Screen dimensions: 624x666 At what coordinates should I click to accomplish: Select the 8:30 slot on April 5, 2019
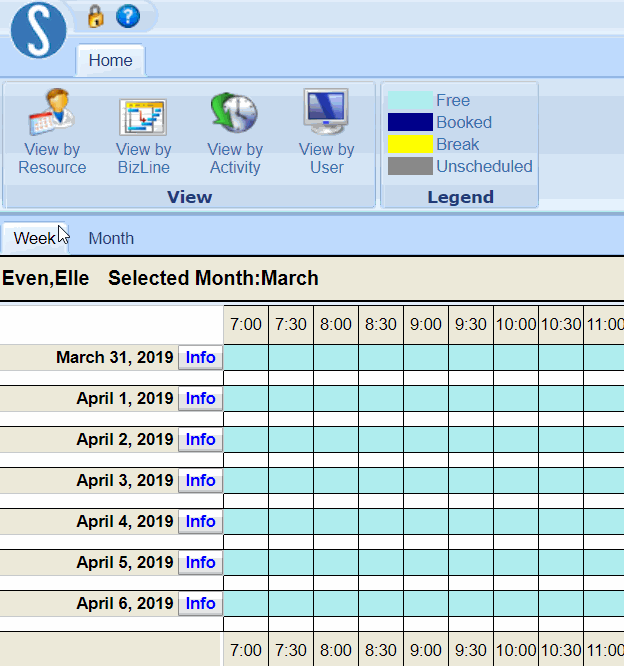coord(381,562)
